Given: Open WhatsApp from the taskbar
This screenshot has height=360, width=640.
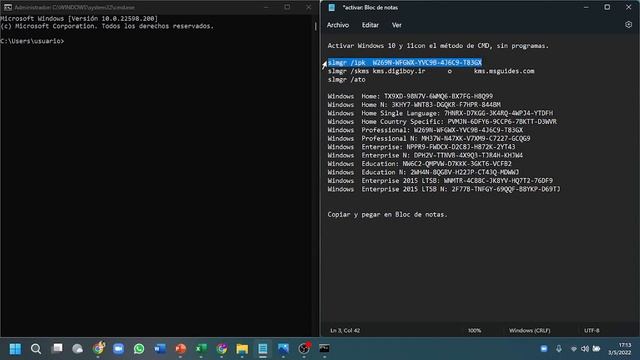Looking at the screenshot, I should tap(139, 349).
